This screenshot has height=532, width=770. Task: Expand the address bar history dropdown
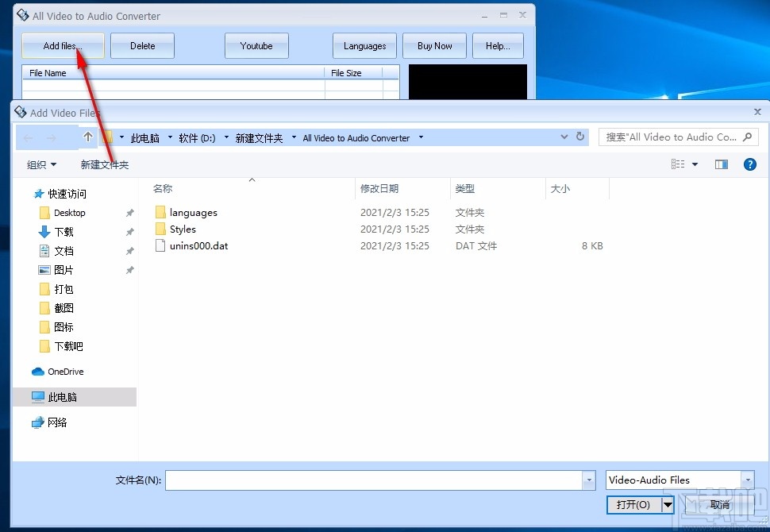[x=564, y=137]
